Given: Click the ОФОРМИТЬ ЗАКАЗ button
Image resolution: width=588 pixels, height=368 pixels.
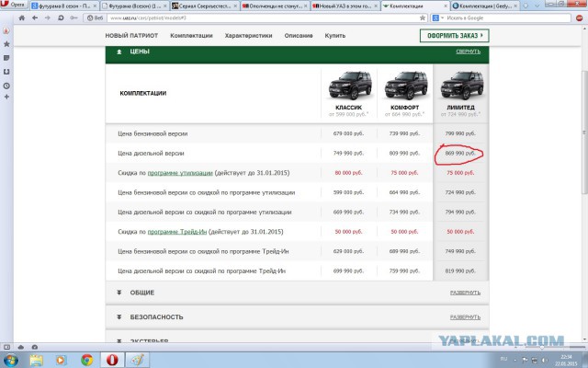Looking at the screenshot, I should coord(454,36).
